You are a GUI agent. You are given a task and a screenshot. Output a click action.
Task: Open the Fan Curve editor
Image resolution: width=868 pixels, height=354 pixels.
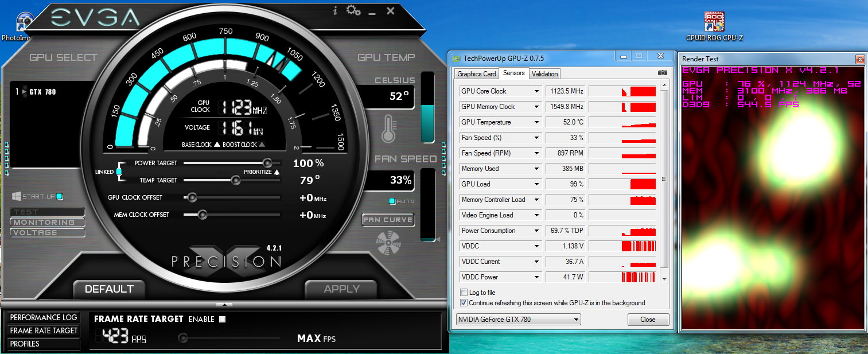click(x=388, y=220)
